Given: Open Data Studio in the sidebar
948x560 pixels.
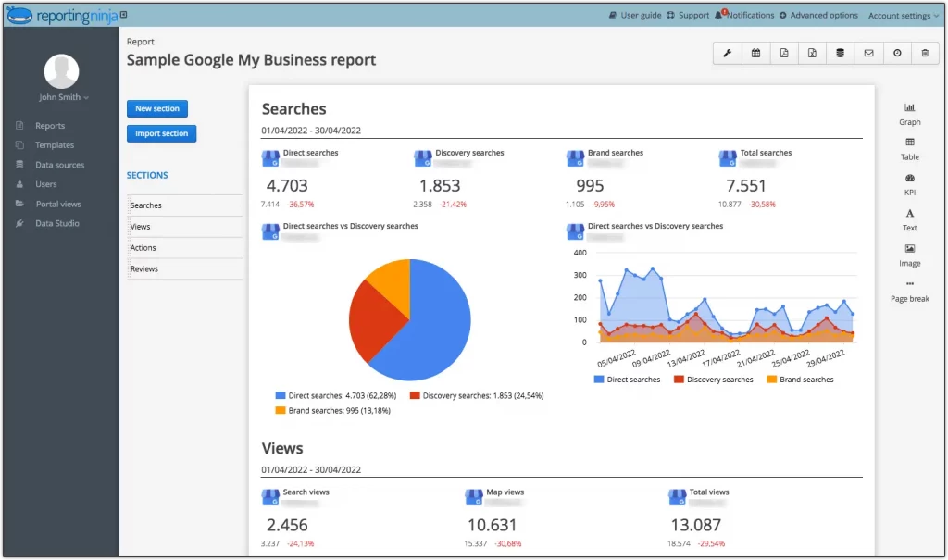Looking at the screenshot, I should point(56,224).
